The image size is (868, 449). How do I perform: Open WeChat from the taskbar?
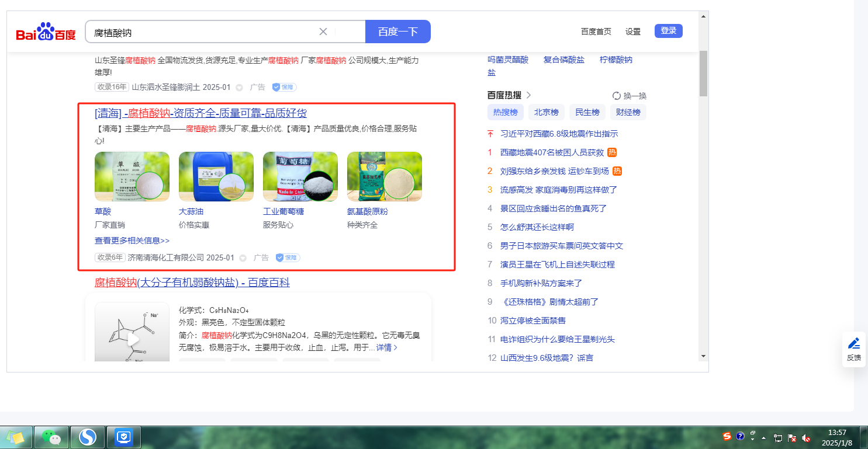(51, 437)
